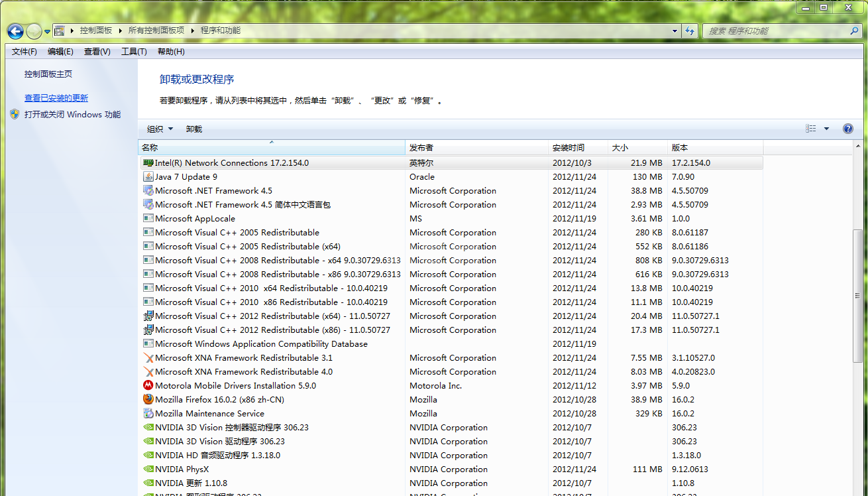Expand arrow after 控制面板 breadcrumb
Viewport: 868px width, 496px height.
[x=121, y=31]
